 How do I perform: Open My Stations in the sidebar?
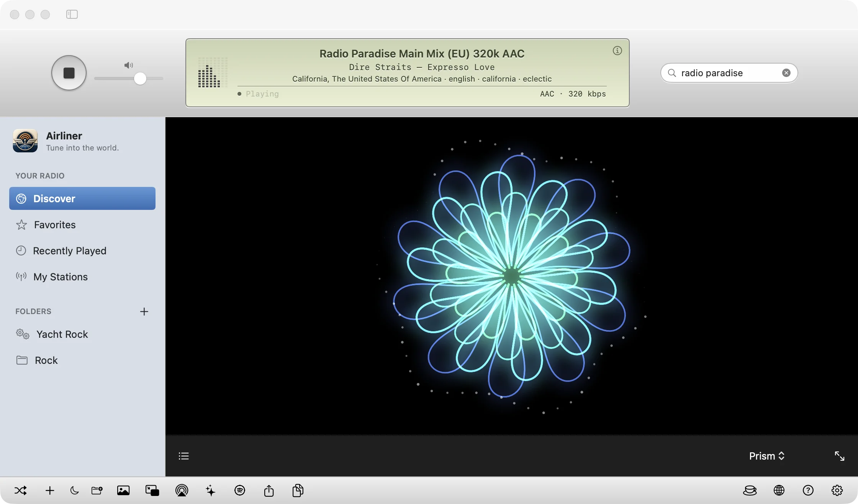[82, 277]
